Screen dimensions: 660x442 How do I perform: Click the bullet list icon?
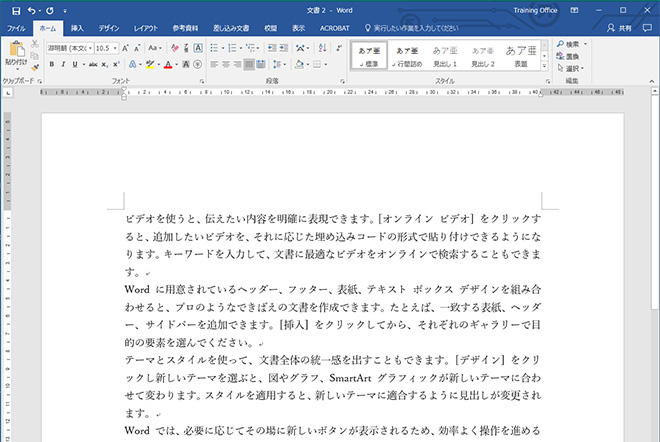pos(214,47)
